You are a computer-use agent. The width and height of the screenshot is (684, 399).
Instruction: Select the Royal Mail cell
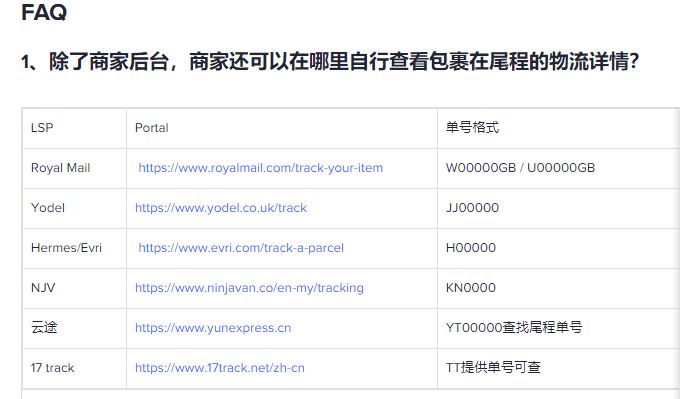click(75, 168)
